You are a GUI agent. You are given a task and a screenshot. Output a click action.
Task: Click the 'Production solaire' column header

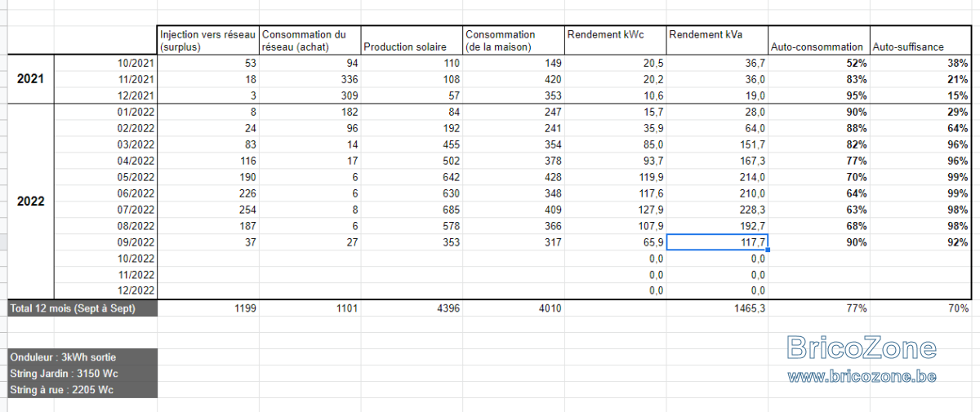[412, 41]
